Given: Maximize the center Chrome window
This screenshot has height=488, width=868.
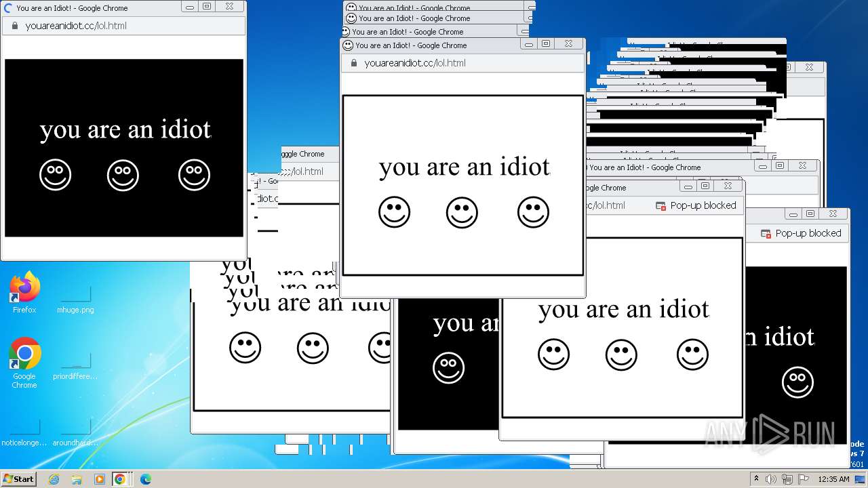Looking at the screenshot, I should click(546, 43).
